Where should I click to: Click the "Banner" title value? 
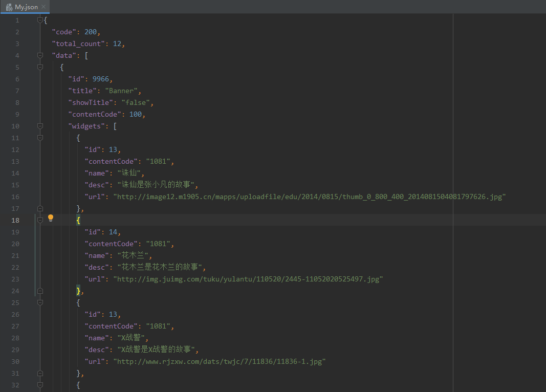[x=121, y=91]
